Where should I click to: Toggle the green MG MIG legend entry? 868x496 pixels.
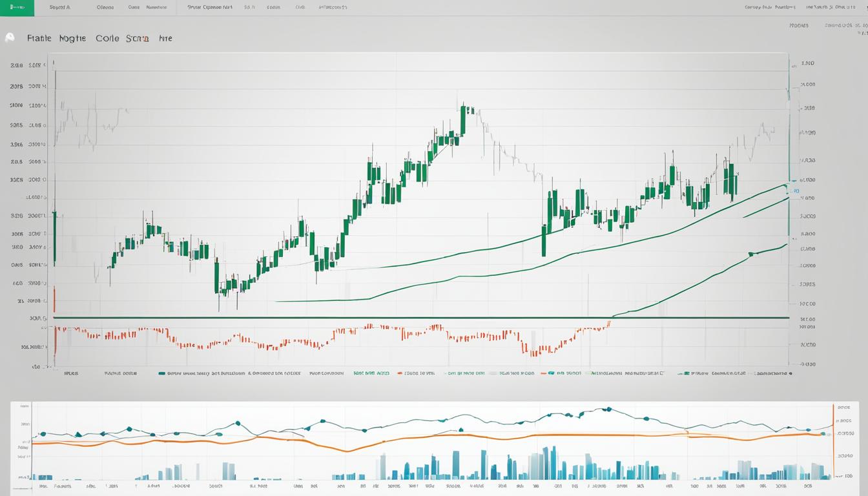pyautogui.click(x=371, y=373)
